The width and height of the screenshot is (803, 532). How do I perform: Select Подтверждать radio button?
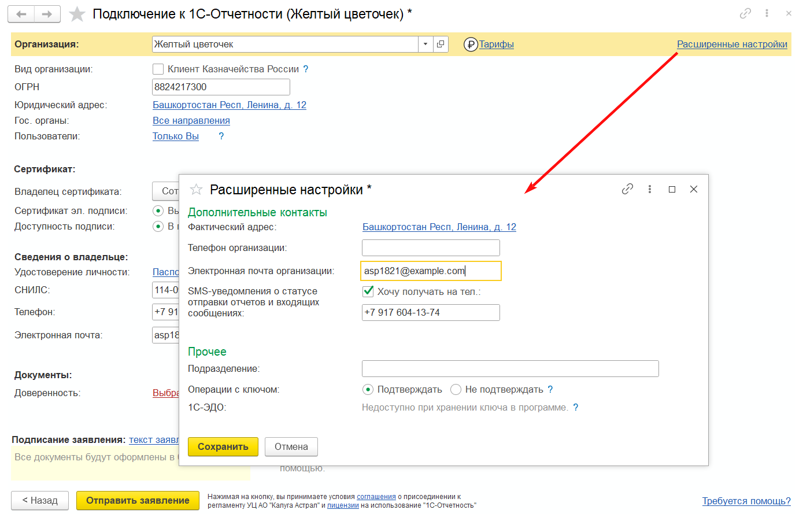[368, 390]
